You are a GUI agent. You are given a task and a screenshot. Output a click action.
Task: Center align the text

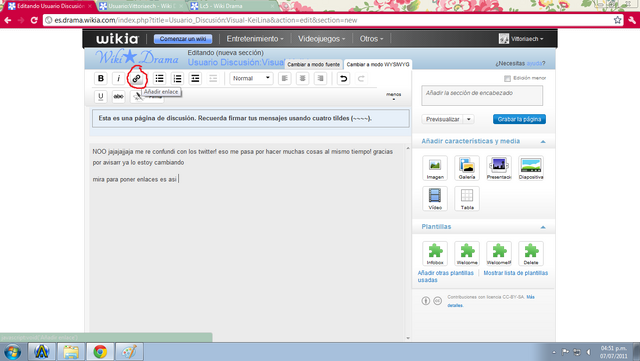coord(302,78)
